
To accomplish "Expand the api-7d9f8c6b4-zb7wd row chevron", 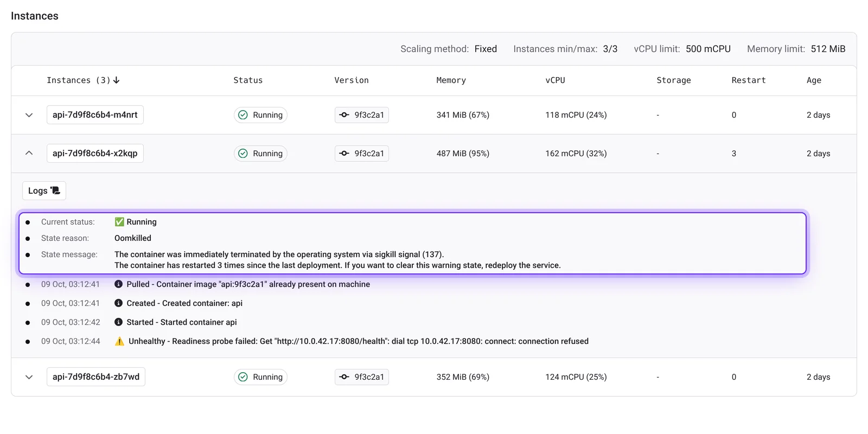I will (x=29, y=377).
